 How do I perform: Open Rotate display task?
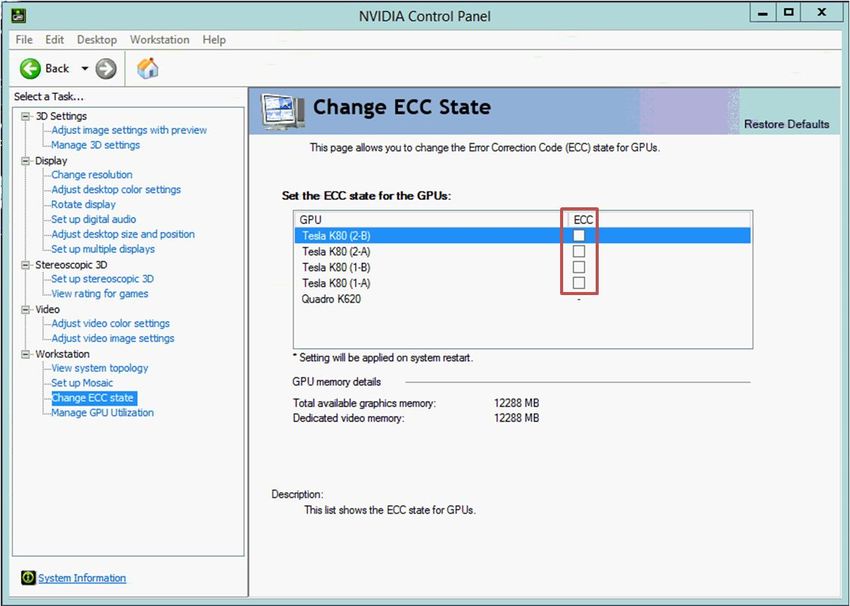coord(83,204)
